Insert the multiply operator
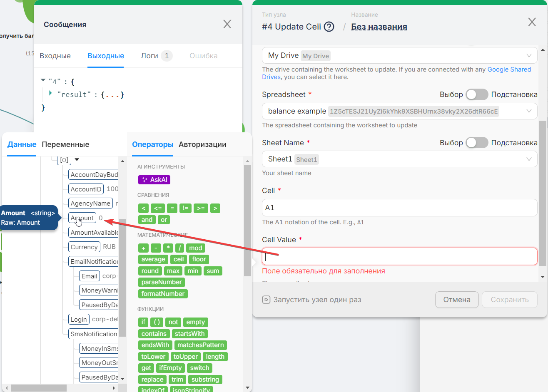The image size is (548, 392). click(168, 248)
